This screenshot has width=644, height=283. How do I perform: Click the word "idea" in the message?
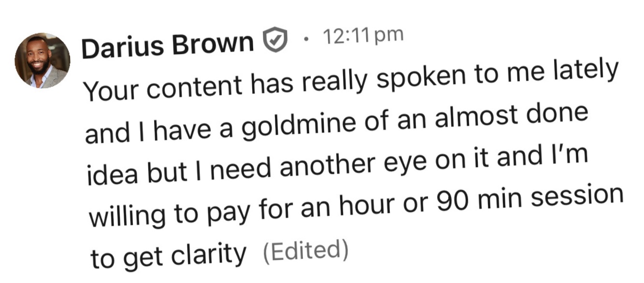pyautogui.click(x=106, y=174)
